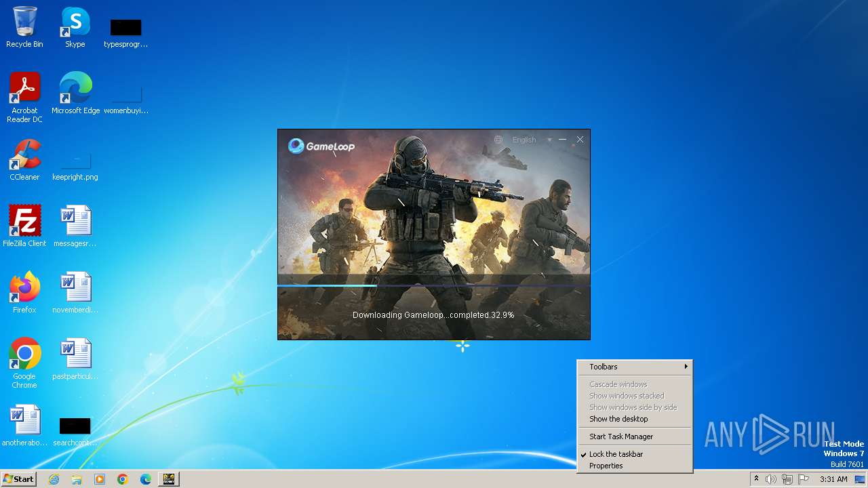Open Action Center flag icon
Image resolution: width=868 pixels, height=488 pixels.
click(x=804, y=479)
